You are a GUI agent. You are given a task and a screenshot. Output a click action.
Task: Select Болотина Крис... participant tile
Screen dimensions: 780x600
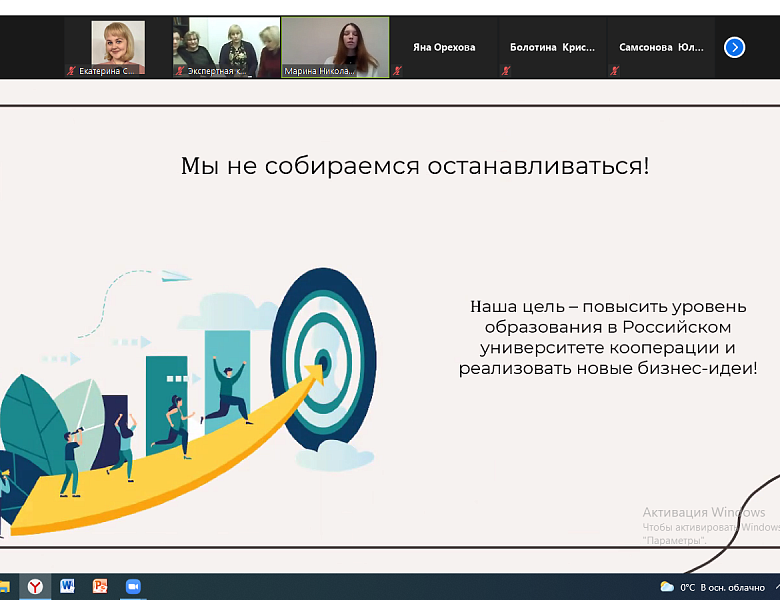(x=552, y=47)
